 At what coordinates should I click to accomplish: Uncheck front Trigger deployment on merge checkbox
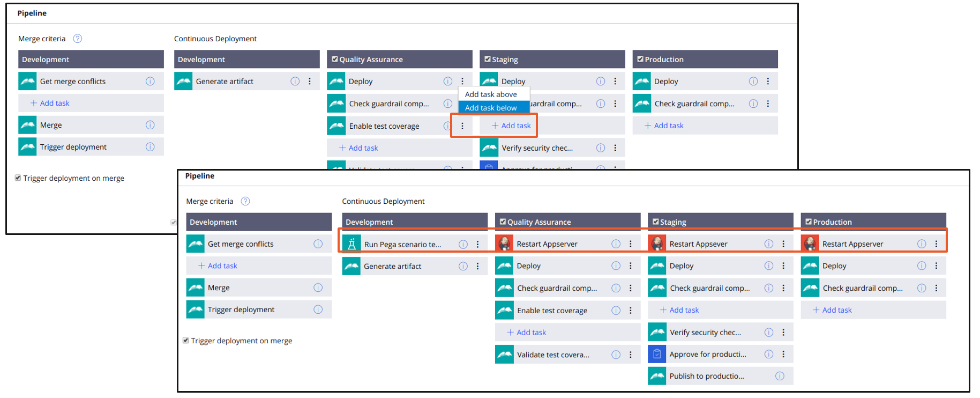coord(186,341)
